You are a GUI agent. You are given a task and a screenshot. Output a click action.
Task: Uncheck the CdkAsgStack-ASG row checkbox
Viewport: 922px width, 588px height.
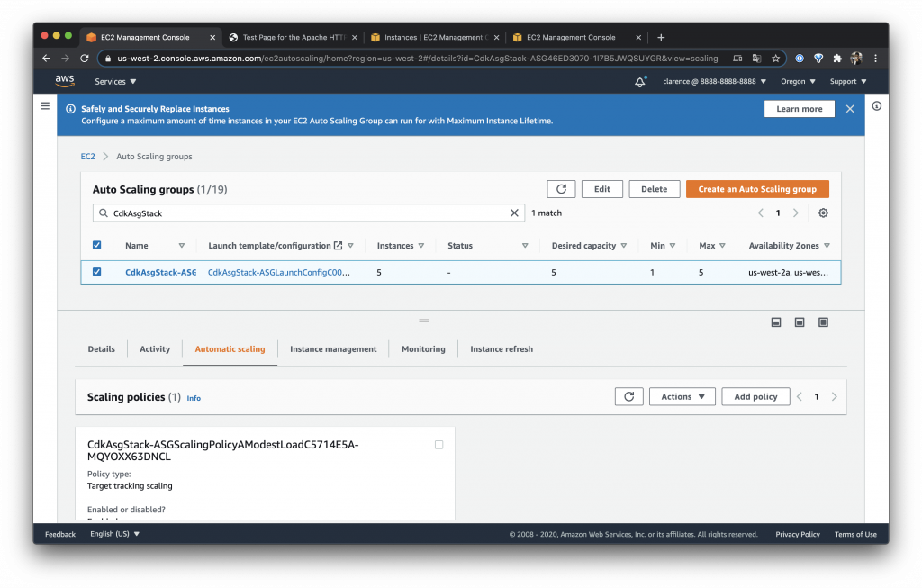tap(97, 272)
